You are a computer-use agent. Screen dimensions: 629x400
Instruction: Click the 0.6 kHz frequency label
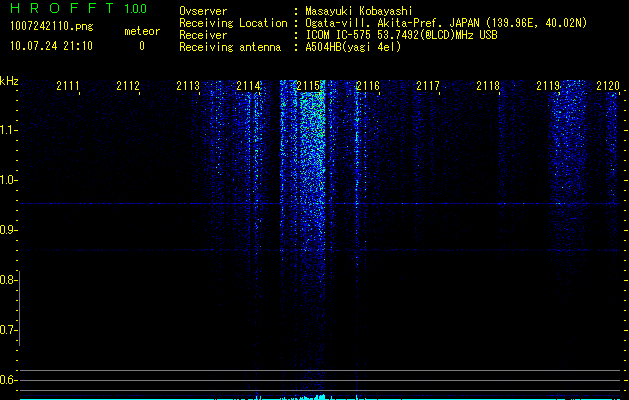tap(8, 380)
